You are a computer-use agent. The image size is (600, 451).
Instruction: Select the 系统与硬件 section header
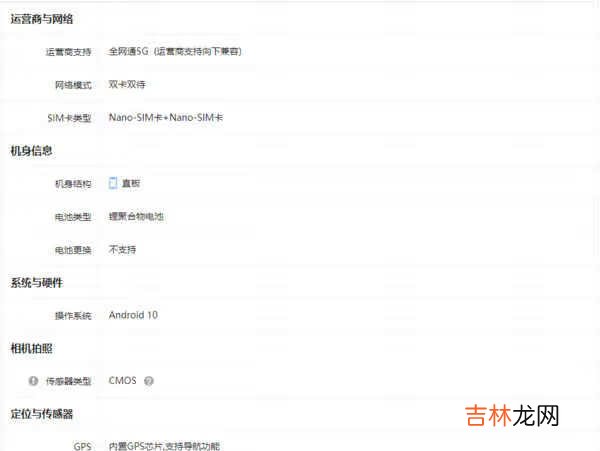36,282
